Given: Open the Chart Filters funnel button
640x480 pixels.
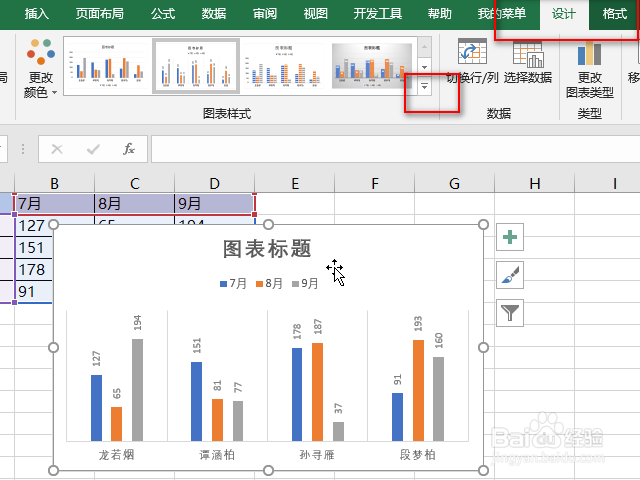Looking at the screenshot, I should (510, 313).
